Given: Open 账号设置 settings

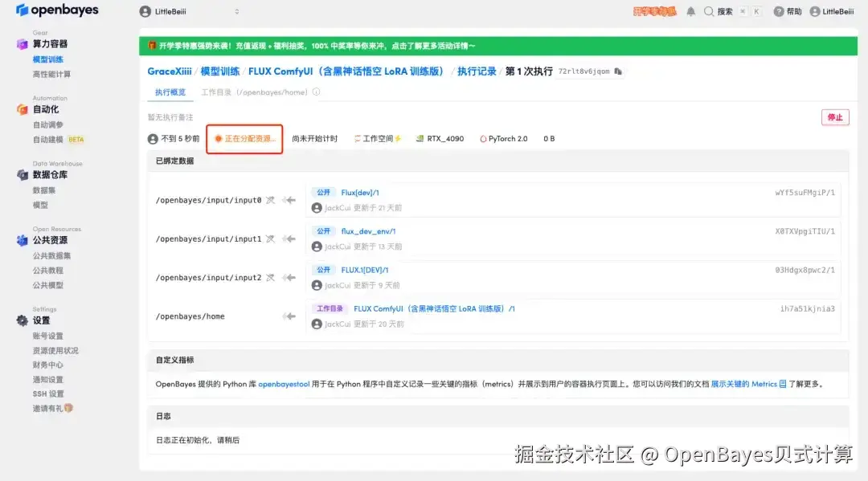Looking at the screenshot, I should click(47, 336).
